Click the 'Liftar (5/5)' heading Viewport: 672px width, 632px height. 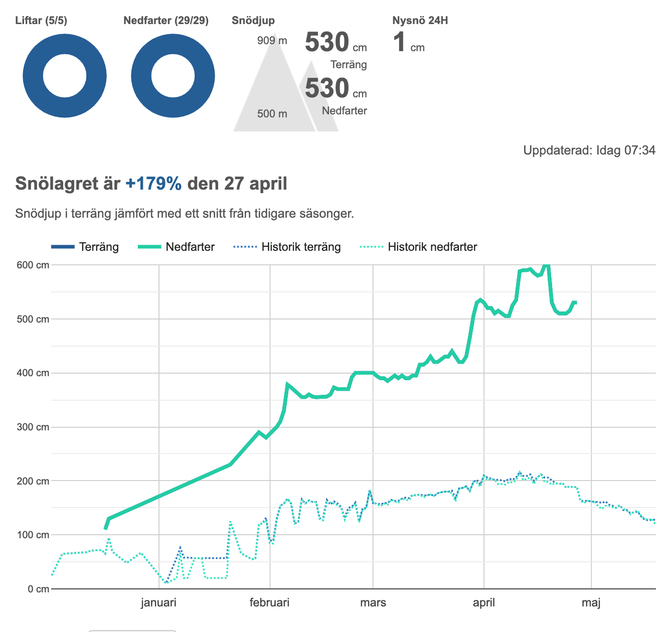[41, 21]
